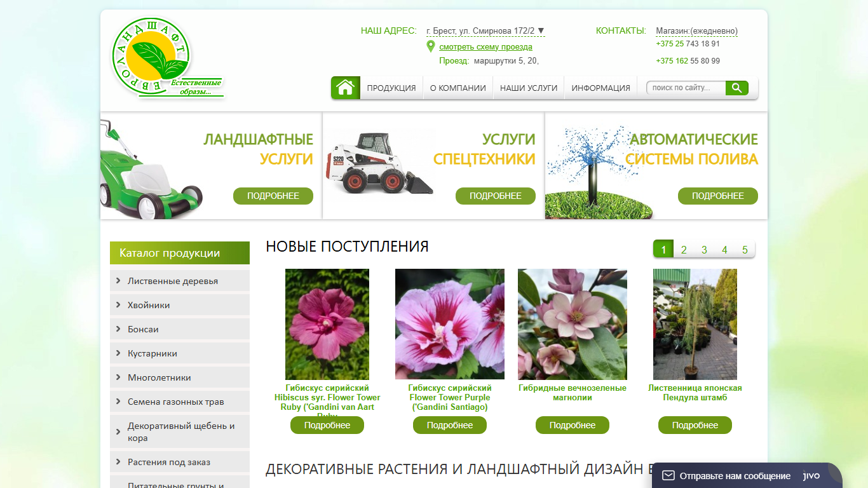Go to page 4 of new arrivals
The image size is (868, 488).
[x=724, y=250]
